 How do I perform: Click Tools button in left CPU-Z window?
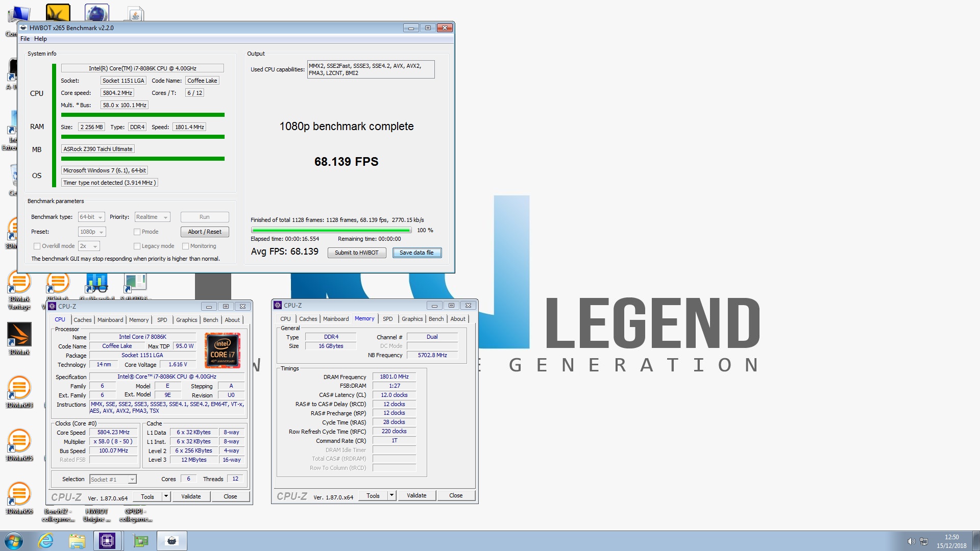point(148,496)
